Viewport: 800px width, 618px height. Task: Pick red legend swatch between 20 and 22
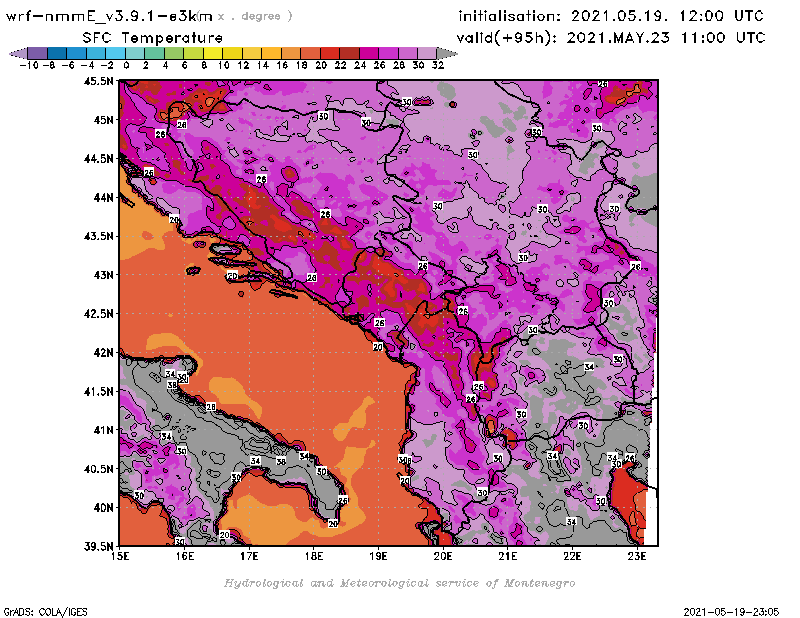[x=329, y=53]
